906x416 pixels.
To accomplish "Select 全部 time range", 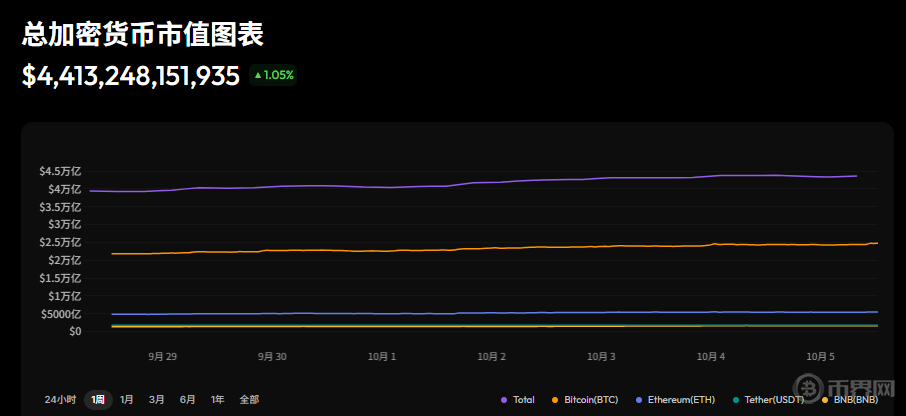I will [249, 399].
